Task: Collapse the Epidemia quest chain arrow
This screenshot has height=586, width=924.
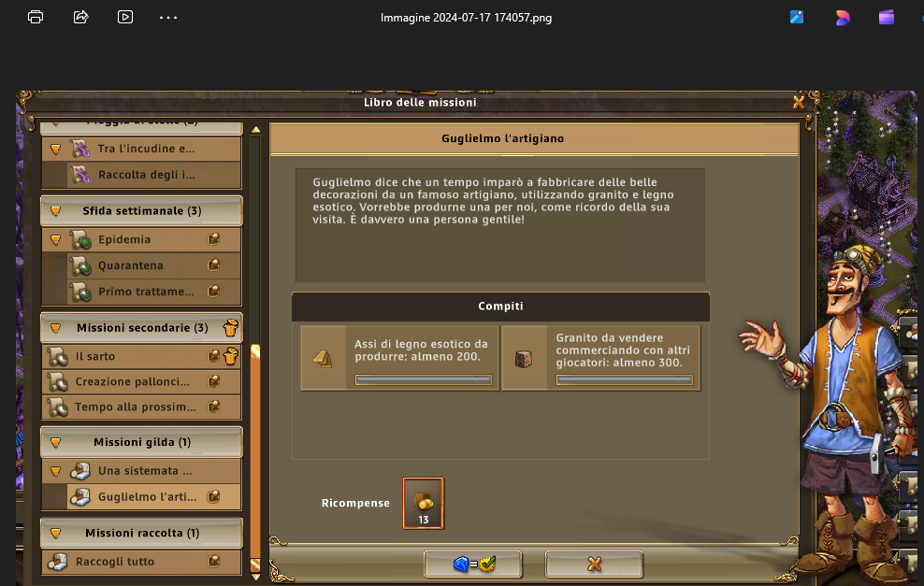Action: [x=56, y=239]
